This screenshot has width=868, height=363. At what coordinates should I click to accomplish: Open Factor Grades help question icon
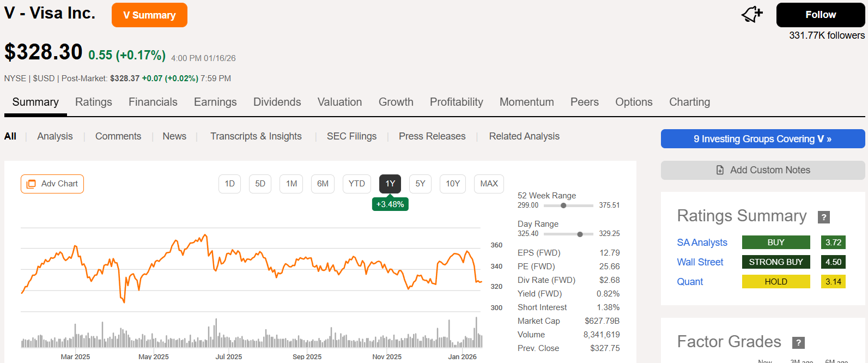point(798,342)
